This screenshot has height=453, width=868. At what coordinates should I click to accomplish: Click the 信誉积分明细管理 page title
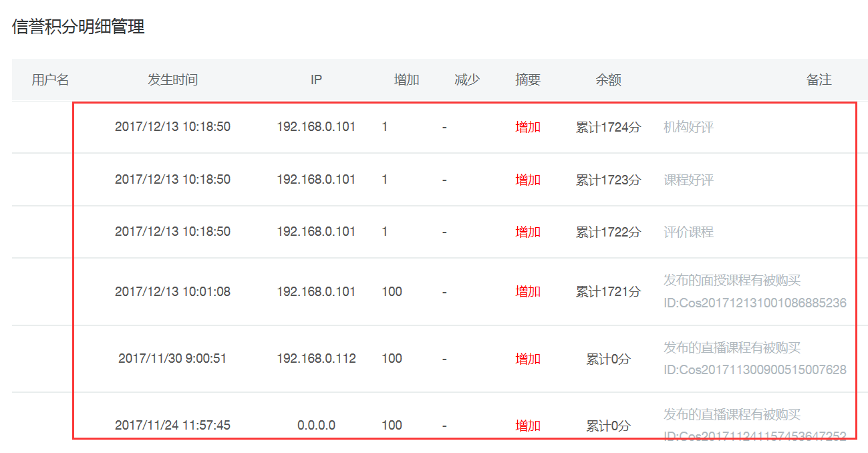[x=78, y=27]
